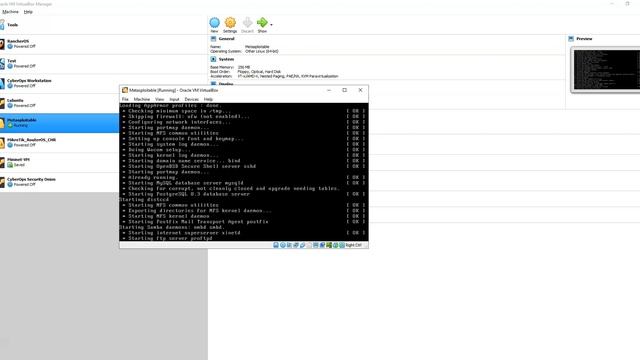This screenshot has width=640, height=360.
Task: Select CyberOps Security Onion machine
Action: (60, 182)
